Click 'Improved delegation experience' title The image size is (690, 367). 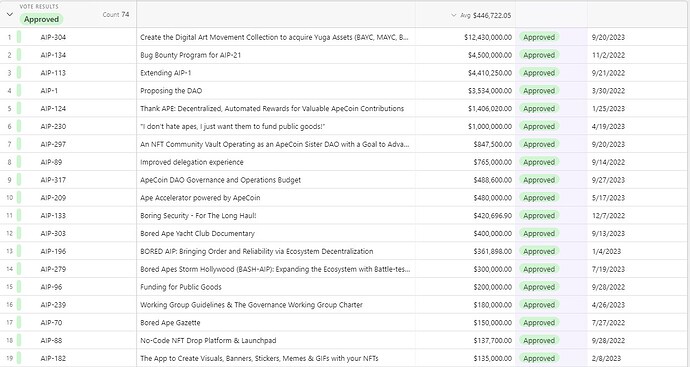[x=191, y=162]
